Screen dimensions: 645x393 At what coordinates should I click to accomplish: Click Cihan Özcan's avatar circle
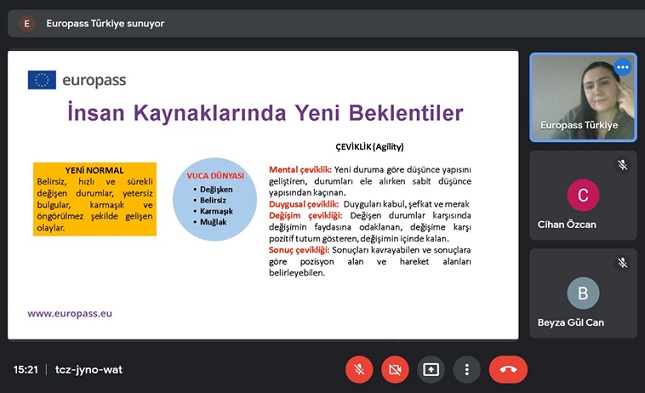point(583,195)
